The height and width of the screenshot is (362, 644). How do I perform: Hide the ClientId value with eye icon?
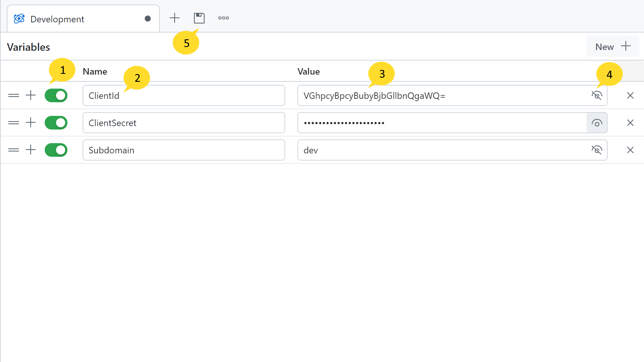(x=597, y=95)
